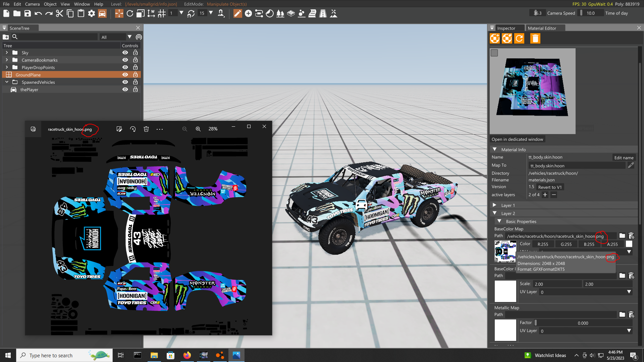Viewport: 644px width, 362px height.
Task: Select the Rotate gizmo tool
Action: (130, 13)
